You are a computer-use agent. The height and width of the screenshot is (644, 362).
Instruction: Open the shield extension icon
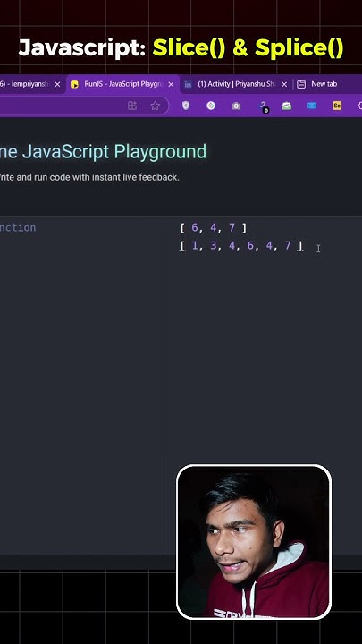186,106
